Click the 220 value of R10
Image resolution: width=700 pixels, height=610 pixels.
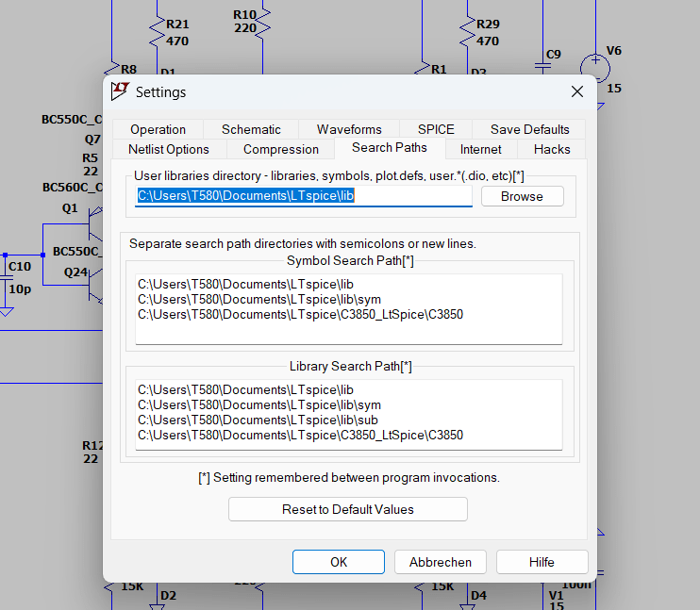tap(245, 27)
